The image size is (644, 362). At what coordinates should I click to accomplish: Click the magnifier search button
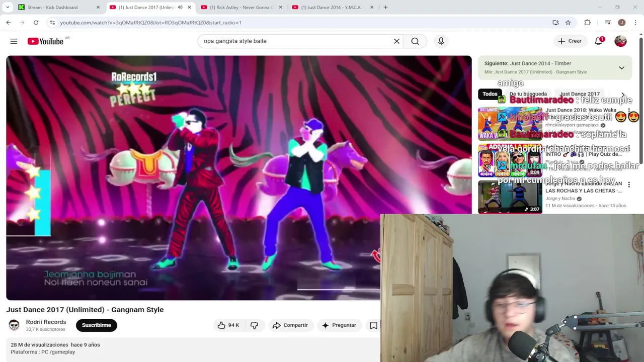pyautogui.click(x=415, y=41)
